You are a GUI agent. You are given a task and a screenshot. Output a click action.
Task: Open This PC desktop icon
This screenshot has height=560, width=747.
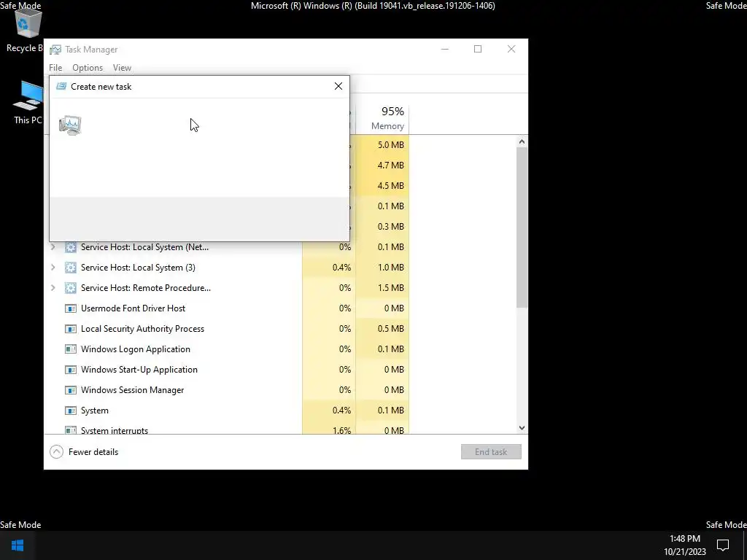point(28,102)
